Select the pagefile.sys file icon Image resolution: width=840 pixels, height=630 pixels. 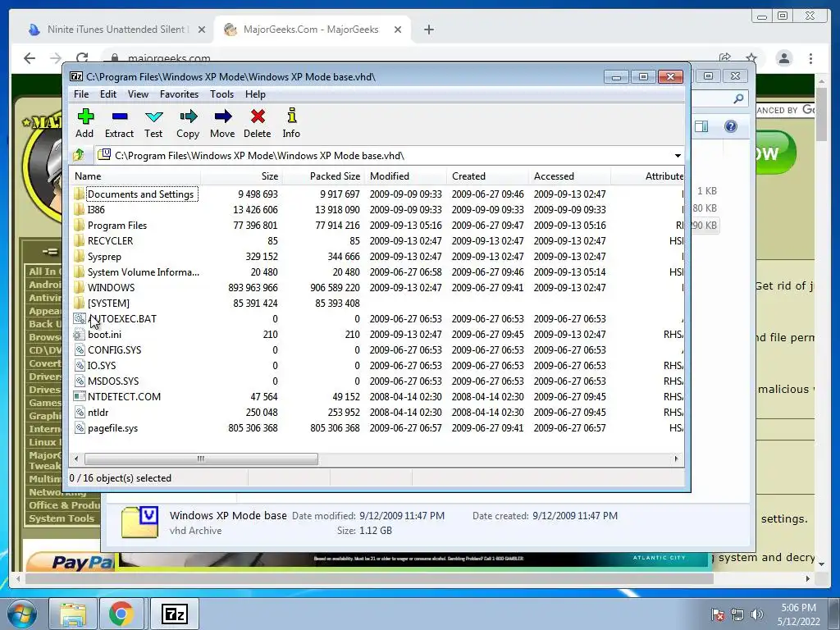coord(80,428)
